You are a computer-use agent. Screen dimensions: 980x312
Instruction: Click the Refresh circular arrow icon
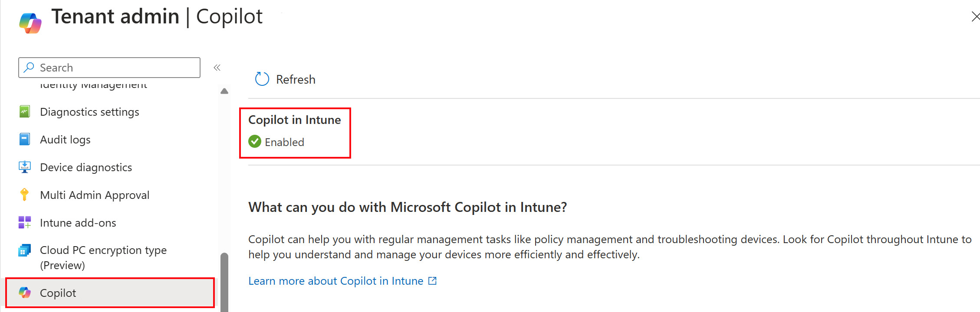click(262, 79)
